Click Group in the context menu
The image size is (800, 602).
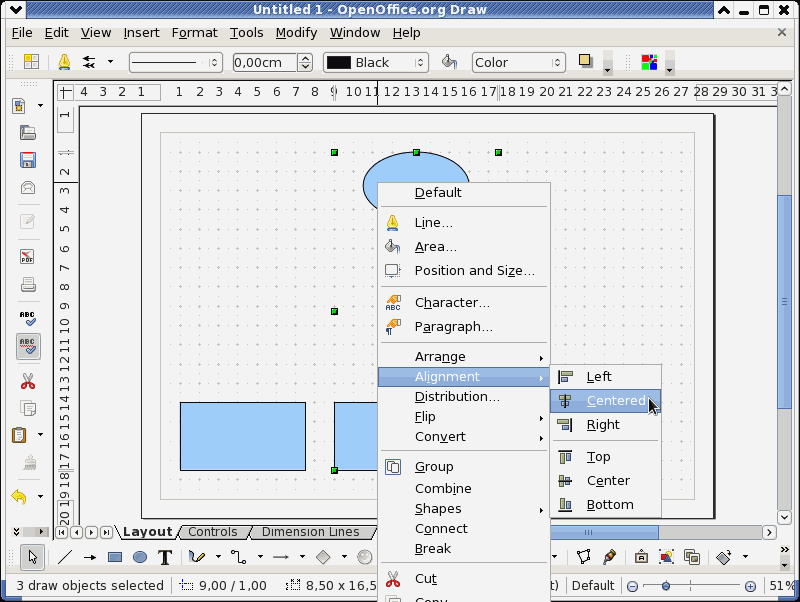pyautogui.click(x=464, y=467)
